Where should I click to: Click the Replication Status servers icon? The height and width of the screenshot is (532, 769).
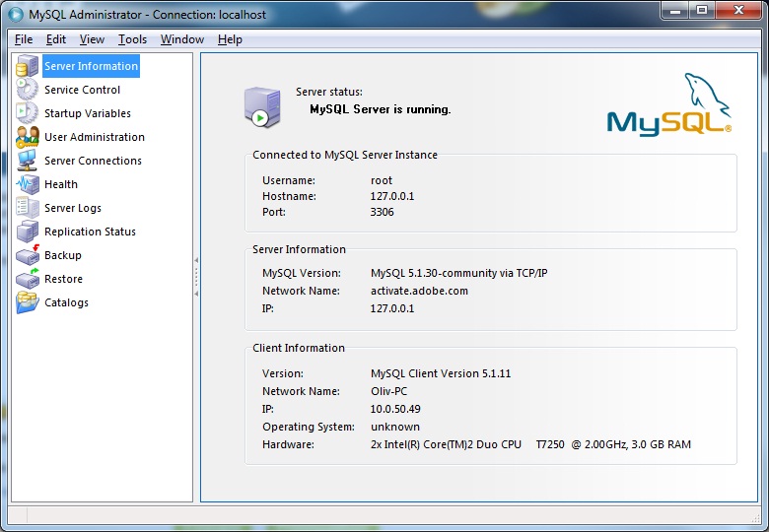[27, 232]
